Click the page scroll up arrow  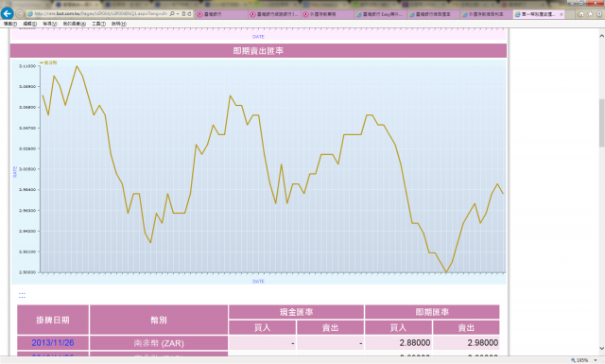pos(601,36)
